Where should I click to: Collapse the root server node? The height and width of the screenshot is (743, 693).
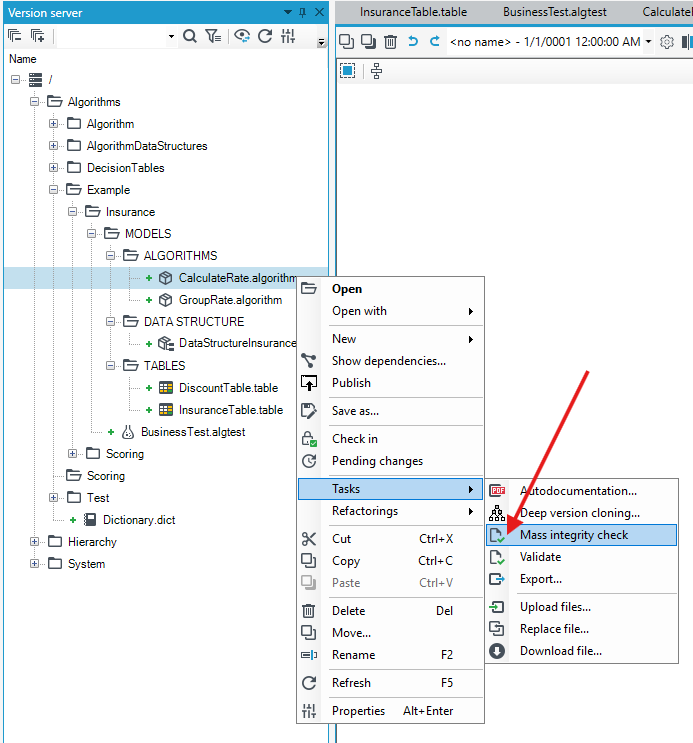[x=15, y=80]
